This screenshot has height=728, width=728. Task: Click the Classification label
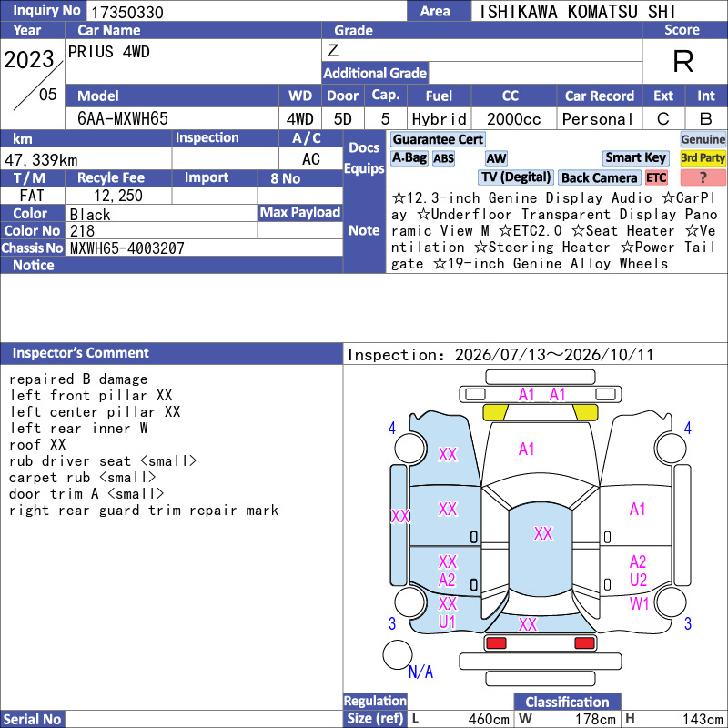[567, 702]
